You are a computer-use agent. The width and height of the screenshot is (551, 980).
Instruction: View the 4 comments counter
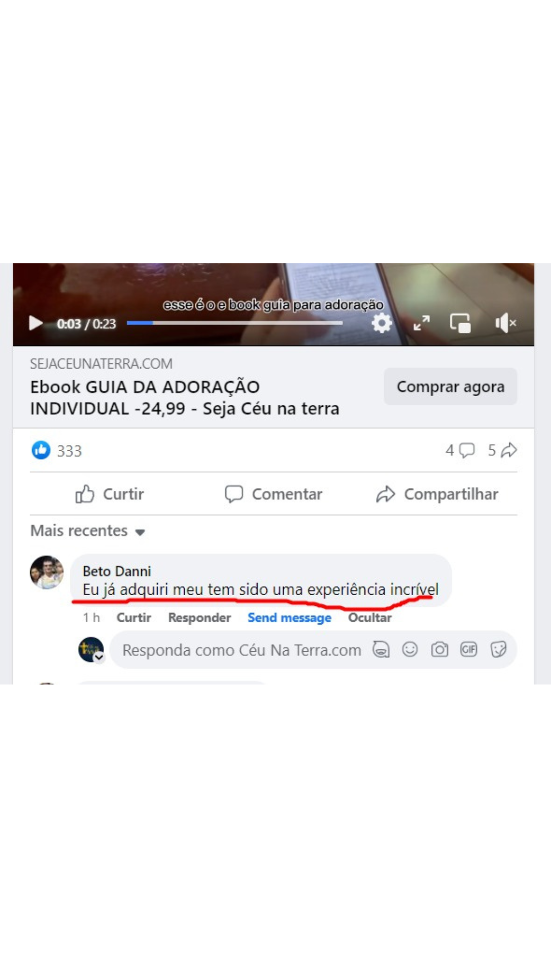coord(460,450)
